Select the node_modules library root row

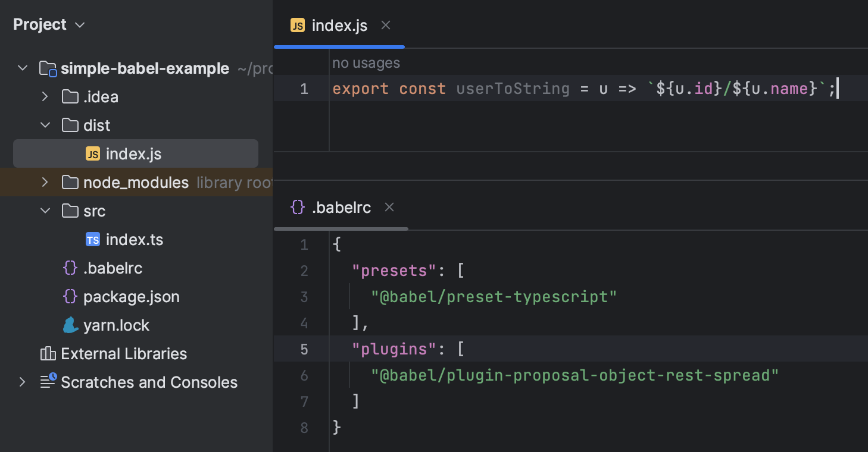(x=136, y=182)
